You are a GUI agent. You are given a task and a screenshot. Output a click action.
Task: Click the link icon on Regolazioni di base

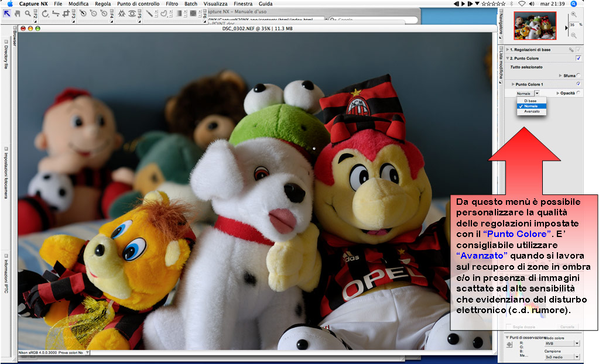click(571, 50)
